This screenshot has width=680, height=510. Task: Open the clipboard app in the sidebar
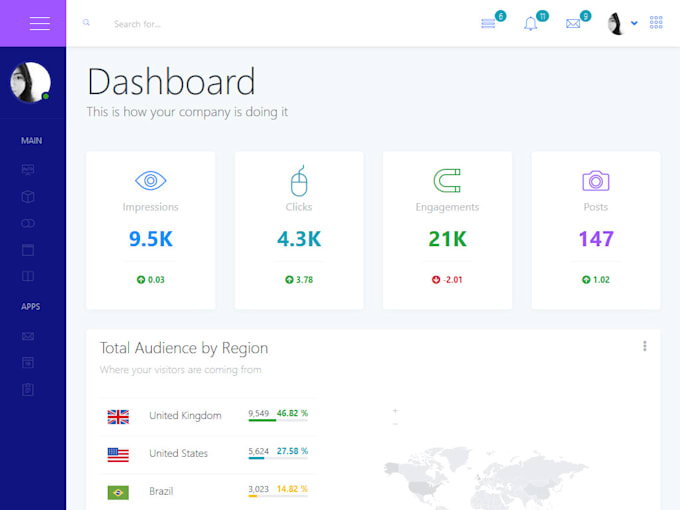point(28,388)
